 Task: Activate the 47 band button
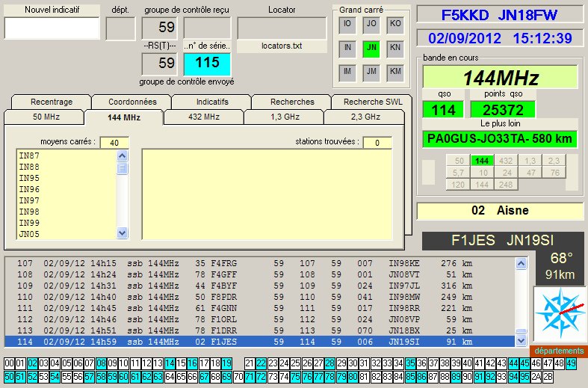pyautogui.click(x=530, y=172)
